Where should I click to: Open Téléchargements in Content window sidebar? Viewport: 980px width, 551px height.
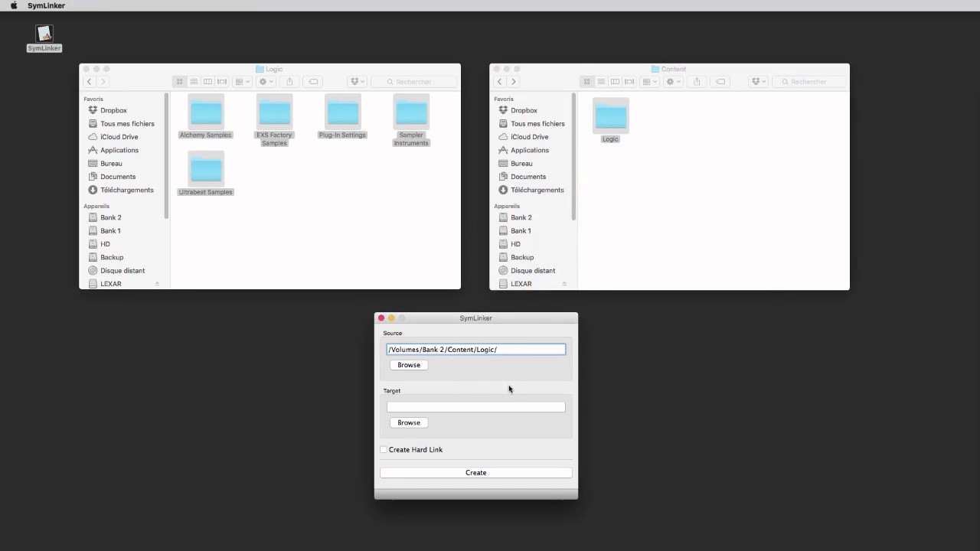537,190
